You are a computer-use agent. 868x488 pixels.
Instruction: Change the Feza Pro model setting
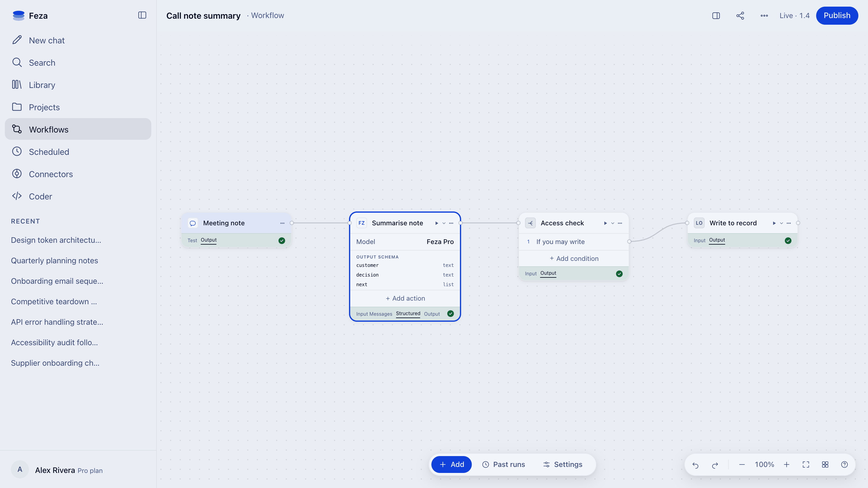point(405,242)
